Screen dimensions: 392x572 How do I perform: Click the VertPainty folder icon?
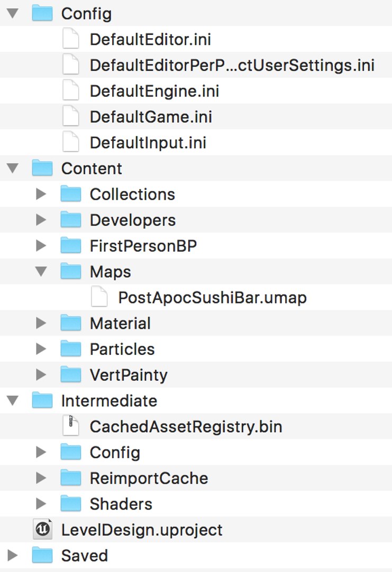[71, 374]
